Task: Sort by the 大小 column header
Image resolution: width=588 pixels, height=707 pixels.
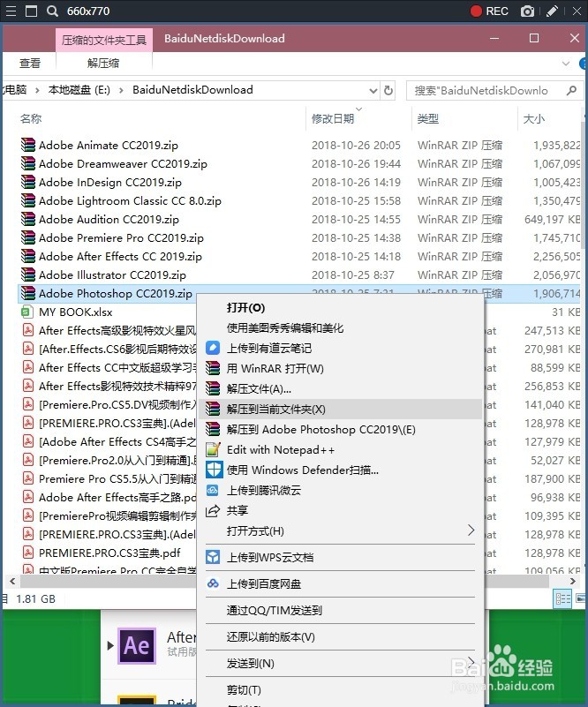Action: tap(534, 118)
